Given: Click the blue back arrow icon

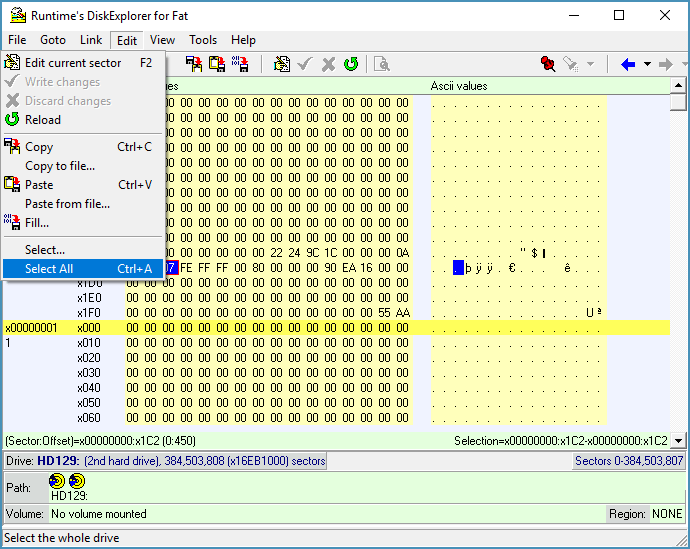Looking at the screenshot, I should tap(628, 64).
